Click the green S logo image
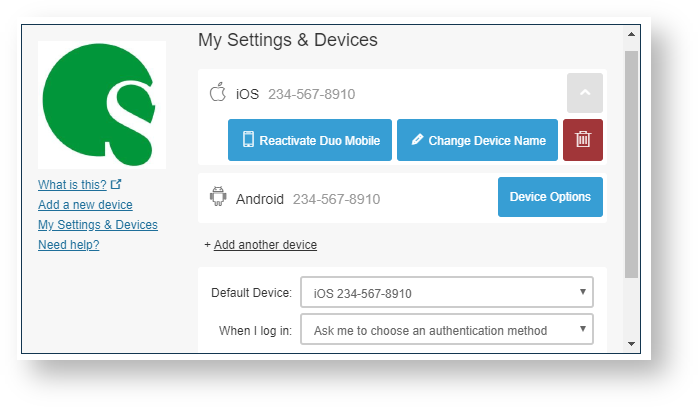Viewport: 699px width, 408px height. (x=102, y=105)
